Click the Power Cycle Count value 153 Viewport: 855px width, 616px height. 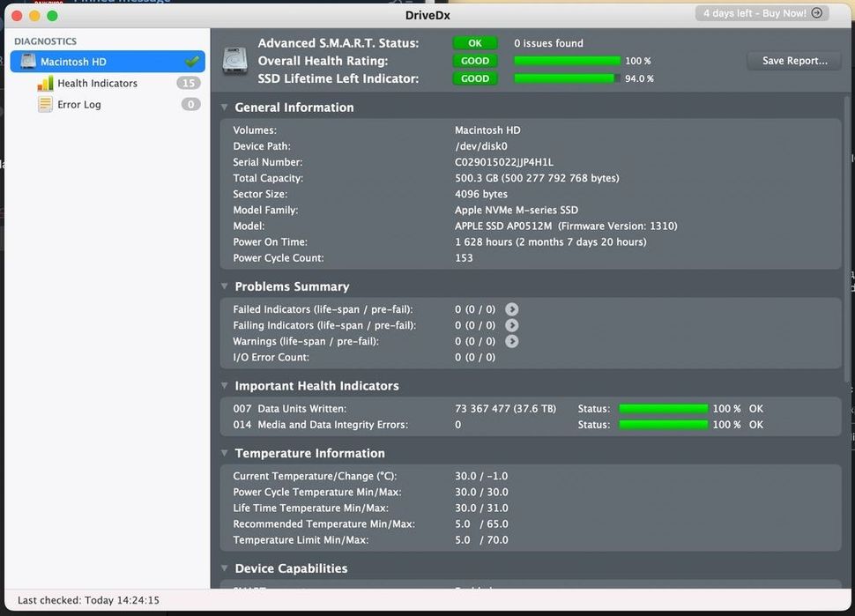coord(464,258)
